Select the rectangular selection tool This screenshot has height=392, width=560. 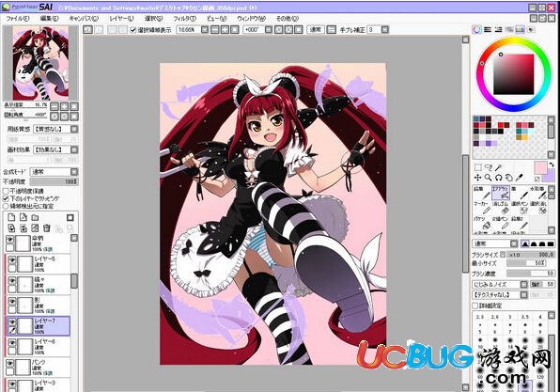(478, 167)
